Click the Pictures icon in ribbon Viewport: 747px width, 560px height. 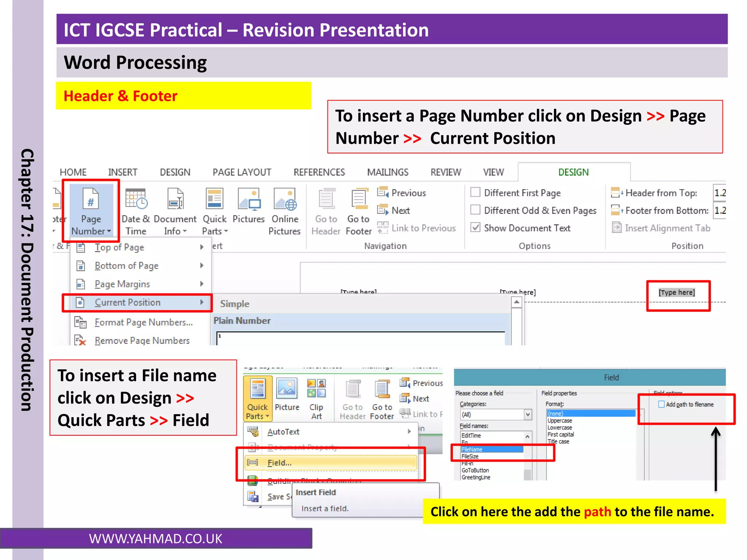tap(249, 199)
